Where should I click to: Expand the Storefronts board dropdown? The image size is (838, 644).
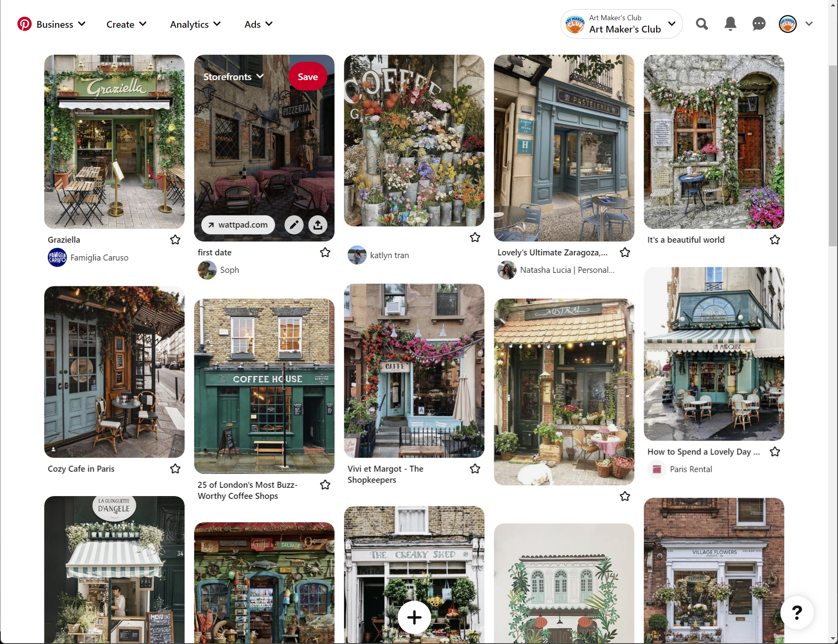(x=233, y=77)
